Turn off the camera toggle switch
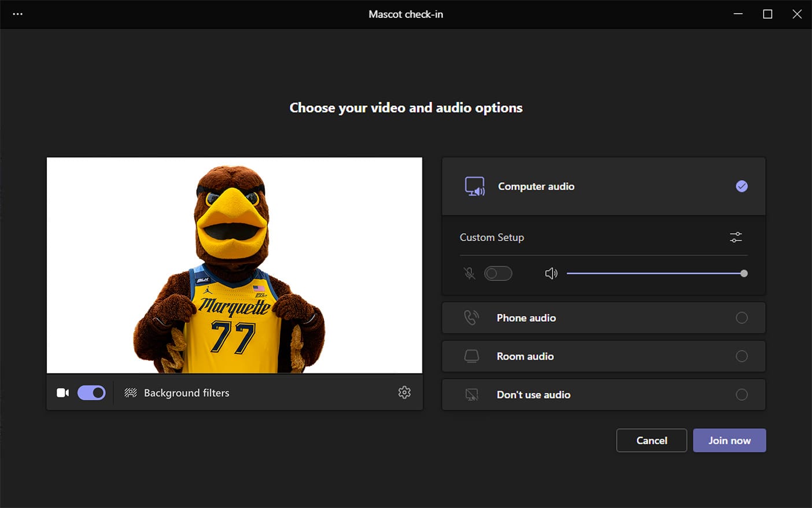 tap(91, 393)
